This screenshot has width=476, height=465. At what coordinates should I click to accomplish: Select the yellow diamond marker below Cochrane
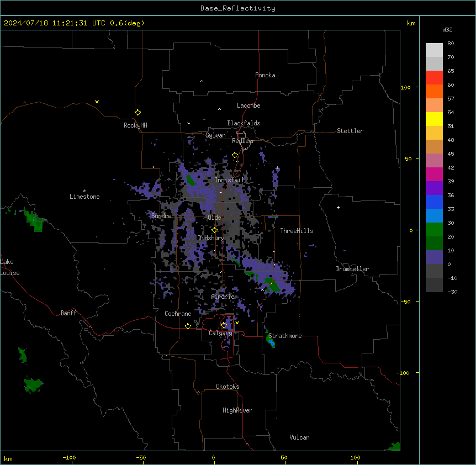tap(188, 326)
